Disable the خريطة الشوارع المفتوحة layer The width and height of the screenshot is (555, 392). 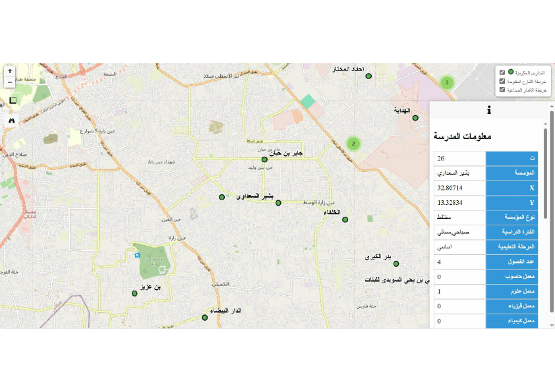tap(503, 81)
